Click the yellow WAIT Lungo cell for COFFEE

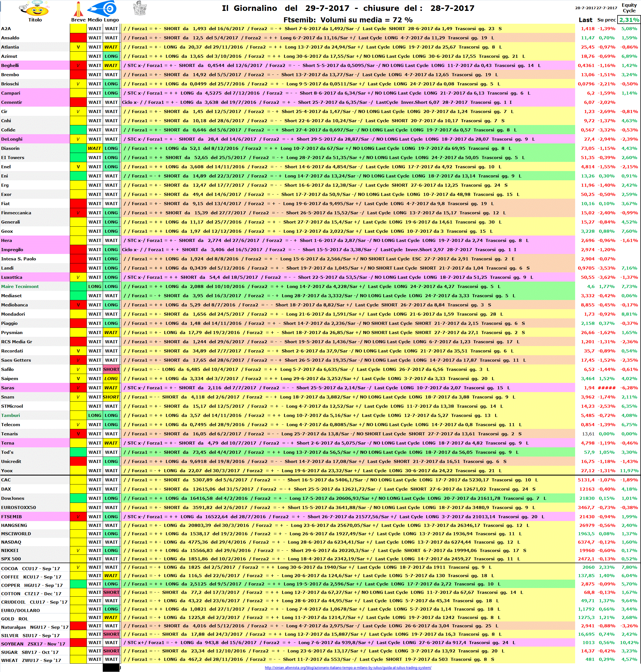(111, 576)
